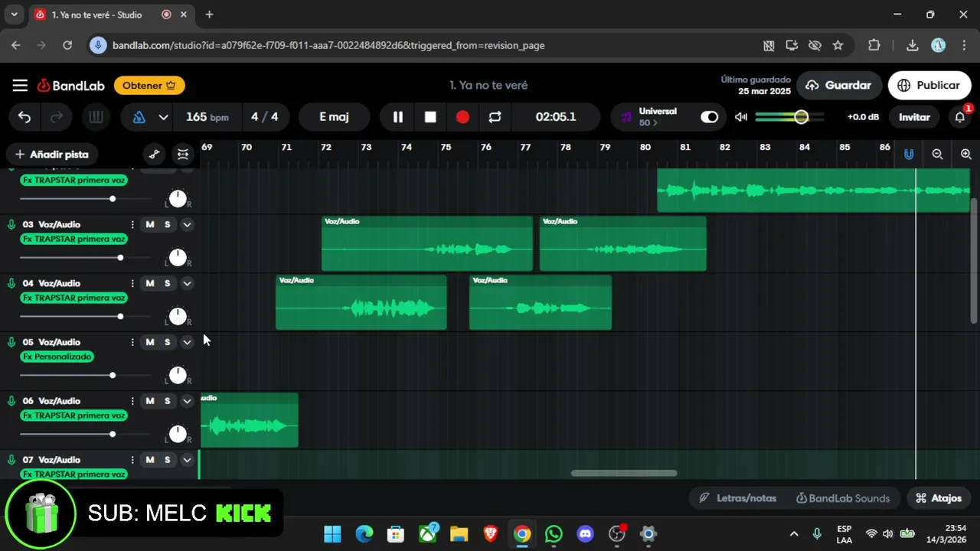Open the metronome options dropdown arrow
Viewport: 980px width, 551px height.
coord(163,117)
